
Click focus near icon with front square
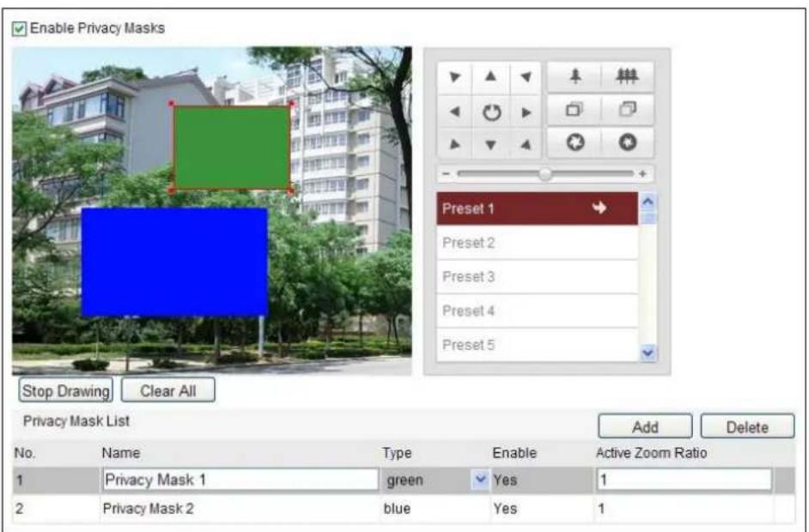(x=575, y=109)
